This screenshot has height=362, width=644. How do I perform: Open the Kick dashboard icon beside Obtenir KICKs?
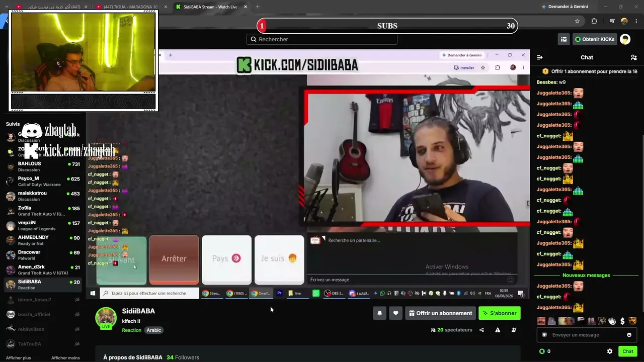(563, 39)
